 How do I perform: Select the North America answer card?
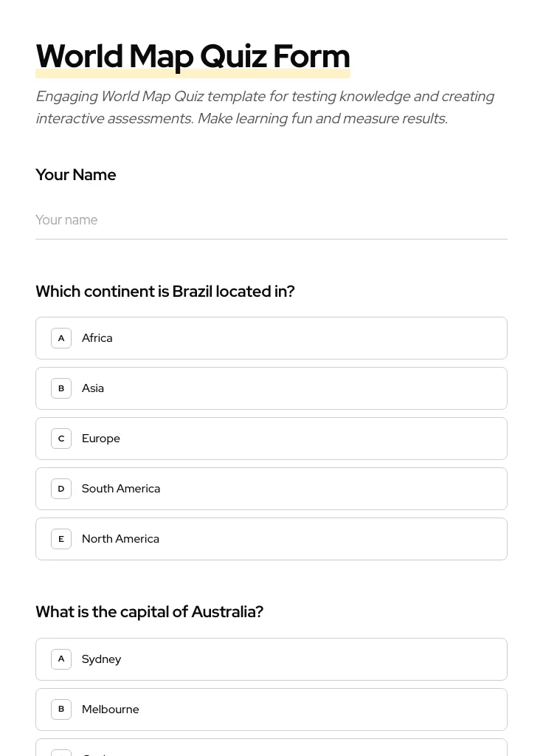pyautogui.click(x=271, y=538)
